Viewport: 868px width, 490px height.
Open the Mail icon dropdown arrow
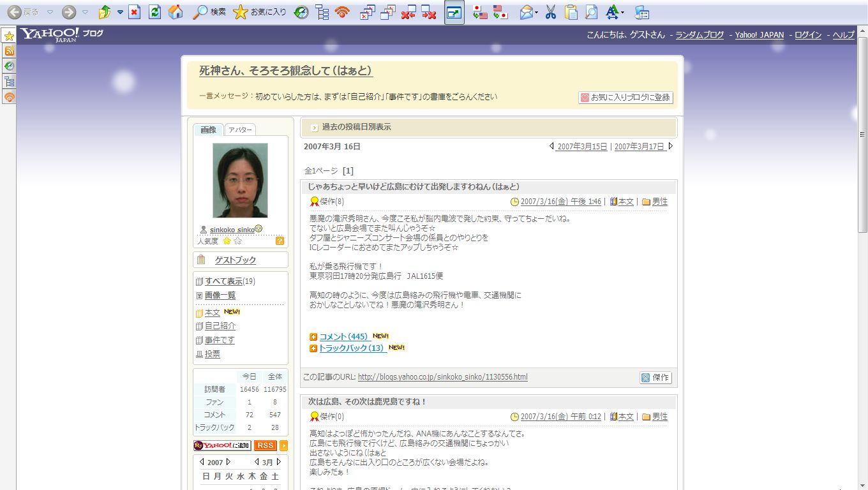(537, 12)
